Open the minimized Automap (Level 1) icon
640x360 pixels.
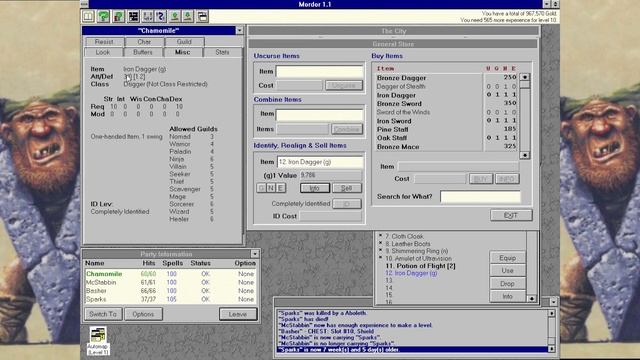pyautogui.click(x=98, y=340)
